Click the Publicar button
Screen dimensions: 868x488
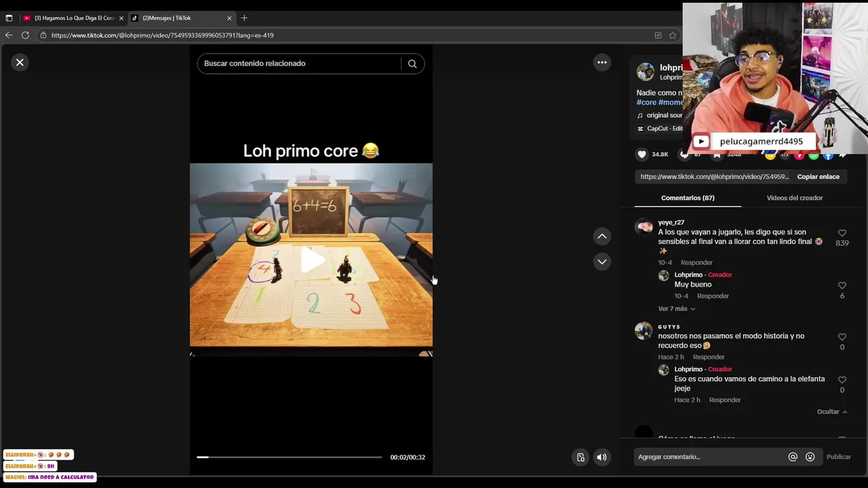pos(838,457)
